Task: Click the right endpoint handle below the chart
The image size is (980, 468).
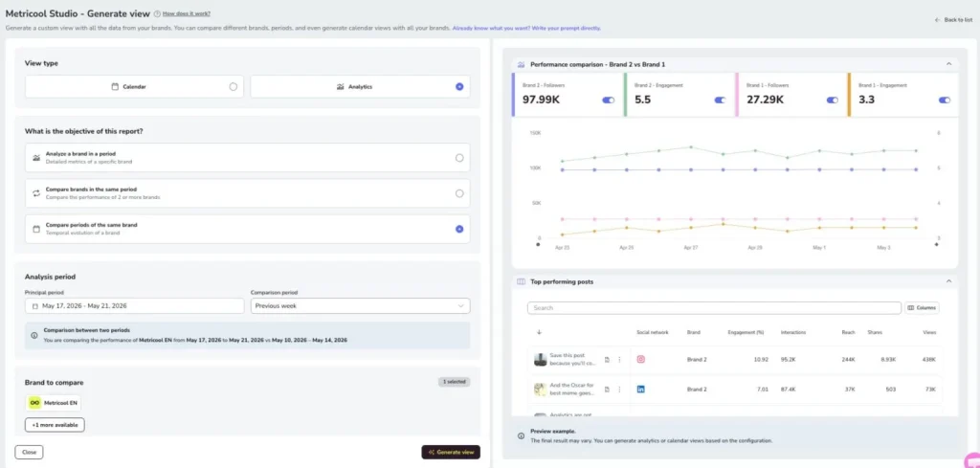Action: pos(936,245)
